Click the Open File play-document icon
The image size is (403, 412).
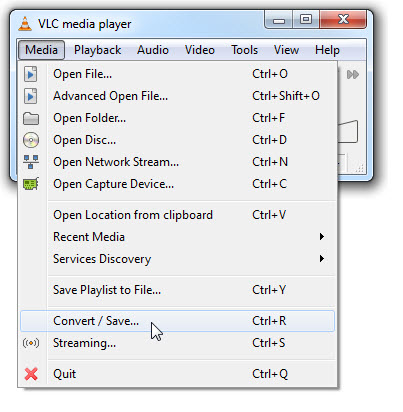click(x=31, y=74)
